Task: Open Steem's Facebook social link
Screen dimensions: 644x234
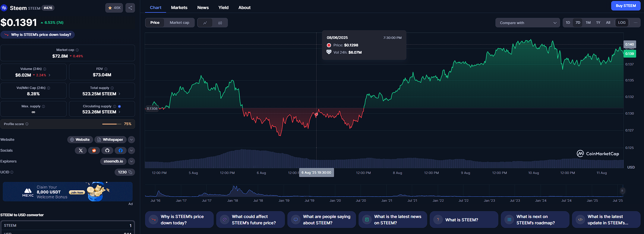Action: click(x=121, y=150)
